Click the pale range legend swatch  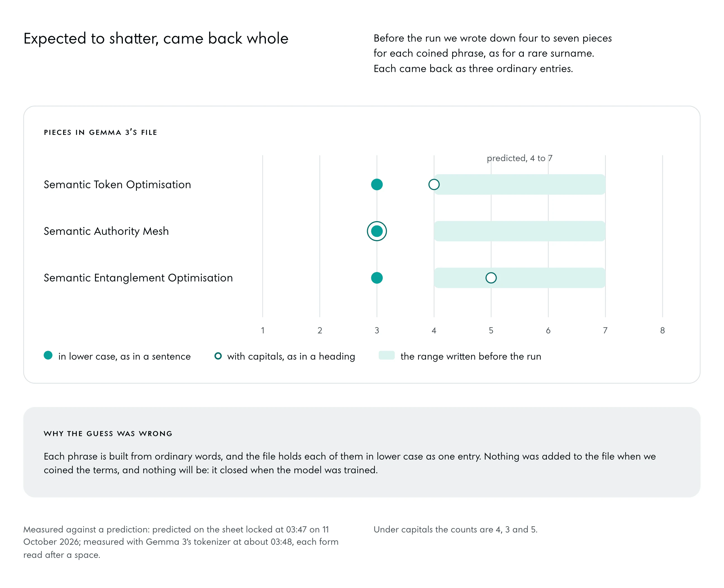(x=387, y=355)
